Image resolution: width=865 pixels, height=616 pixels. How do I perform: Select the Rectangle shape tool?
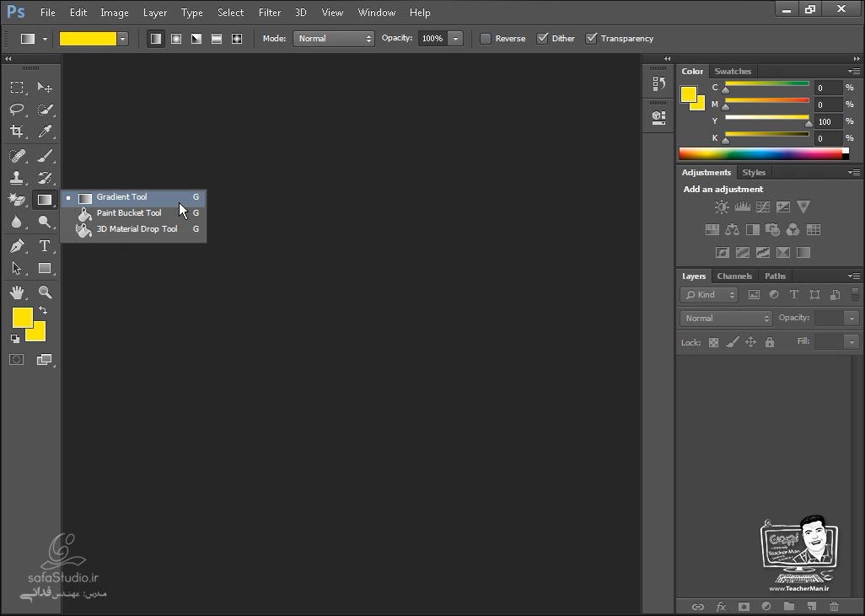(x=45, y=268)
